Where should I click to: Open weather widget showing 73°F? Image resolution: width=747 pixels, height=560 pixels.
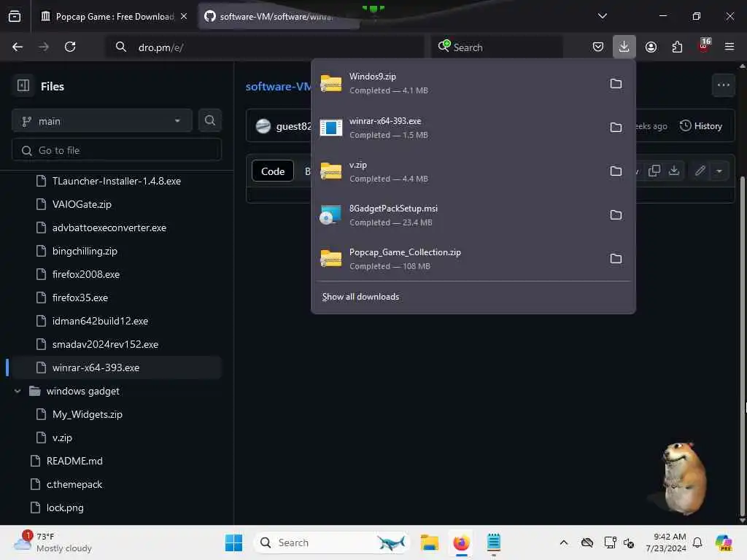click(53, 542)
